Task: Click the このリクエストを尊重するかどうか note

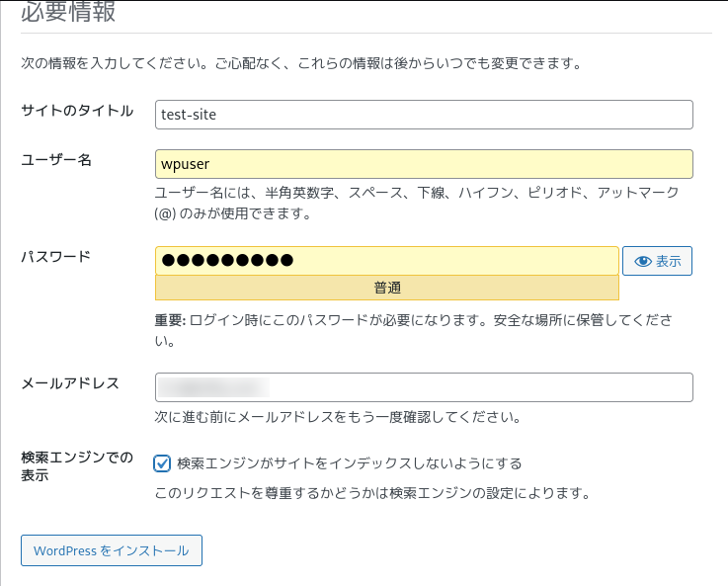Action: pos(372,493)
